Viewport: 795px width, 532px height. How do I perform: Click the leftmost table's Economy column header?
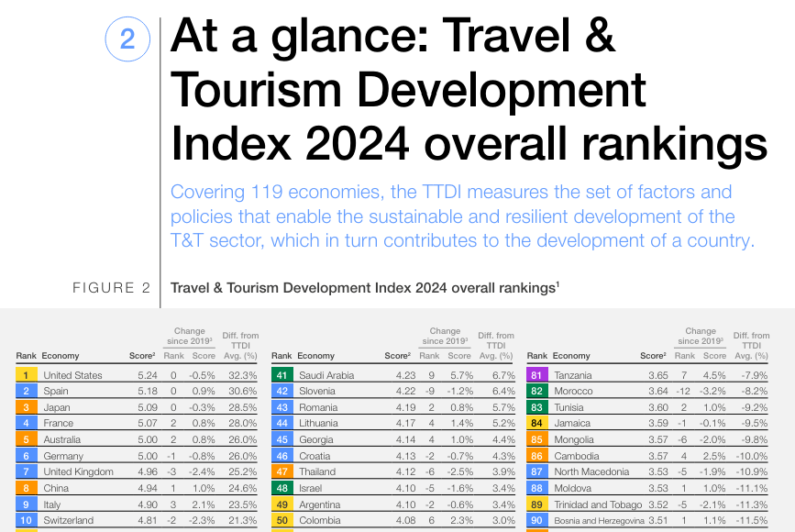point(60,356)
